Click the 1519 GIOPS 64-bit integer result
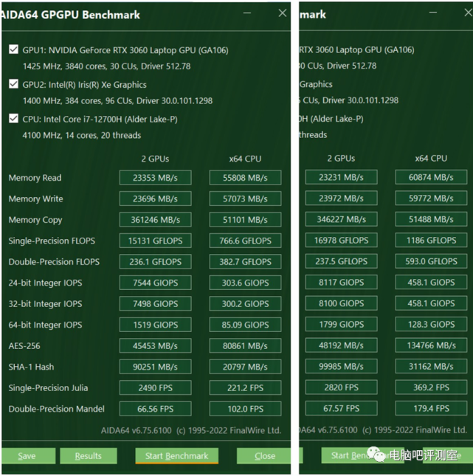473x476 pixels. [x=155, y=325]
